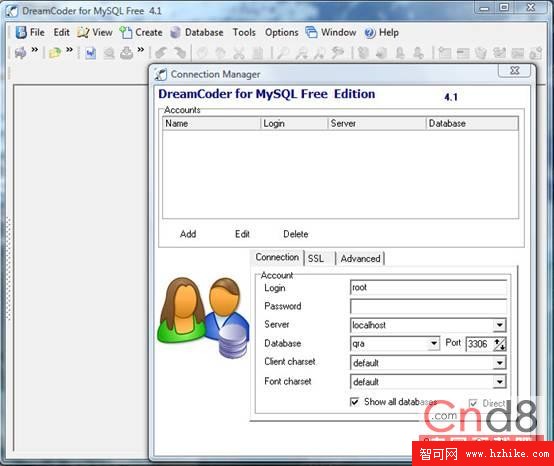The image size is (554, 466).
Task: Open the Database menu
Action: [197, 32]
